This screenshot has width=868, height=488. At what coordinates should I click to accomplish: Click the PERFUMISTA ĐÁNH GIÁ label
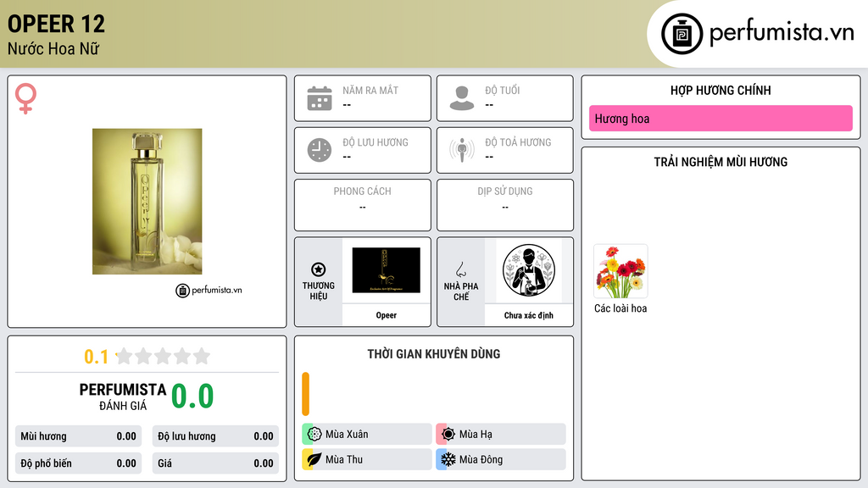pyautogui.click(x=123, y=396)
